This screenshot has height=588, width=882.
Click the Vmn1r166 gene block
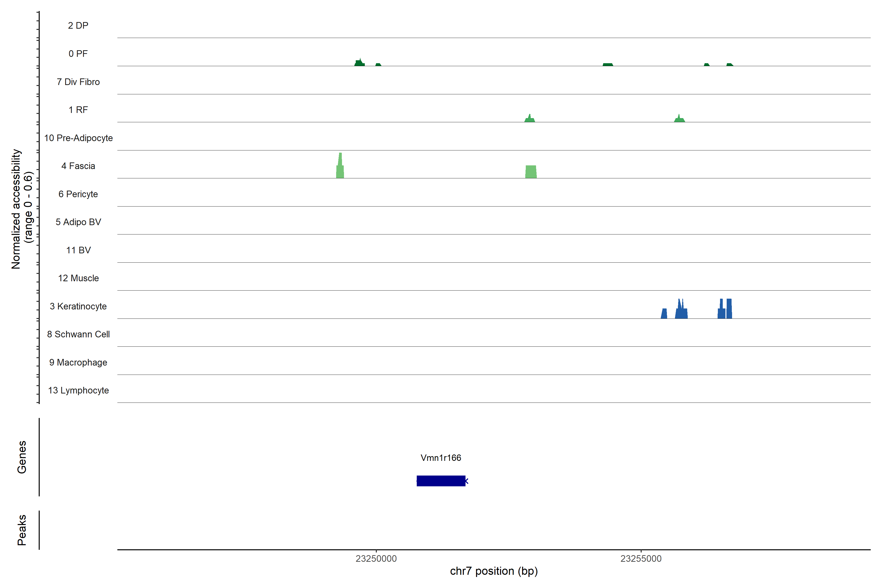tap(441, 481)
